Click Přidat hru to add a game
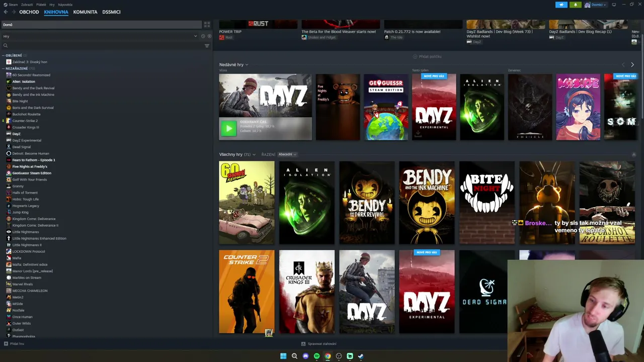The width and height of the screenshot is (644, 362). click(14, 344)
